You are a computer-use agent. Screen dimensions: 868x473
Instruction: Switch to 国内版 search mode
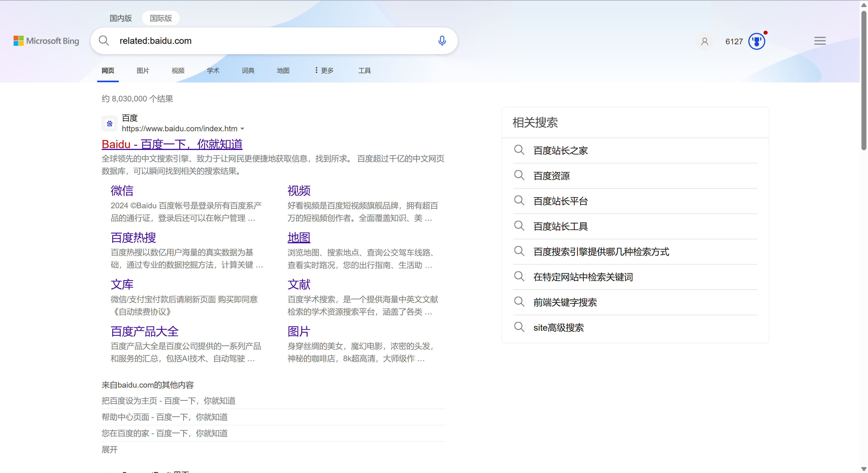point(121,18)
